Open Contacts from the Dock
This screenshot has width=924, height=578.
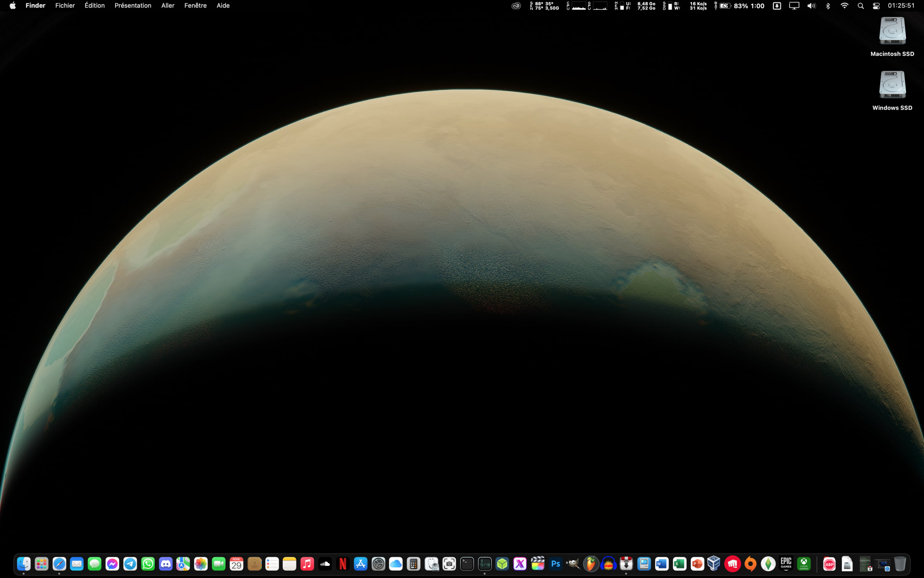[254, 564]
